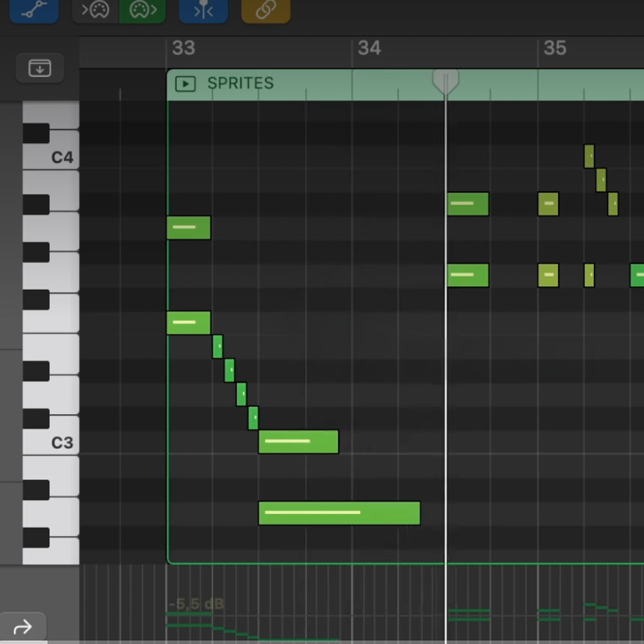644x644 pixels.
Task: Toggle the automation curve button
Action: pyautogui.click(x=34, y=10)
